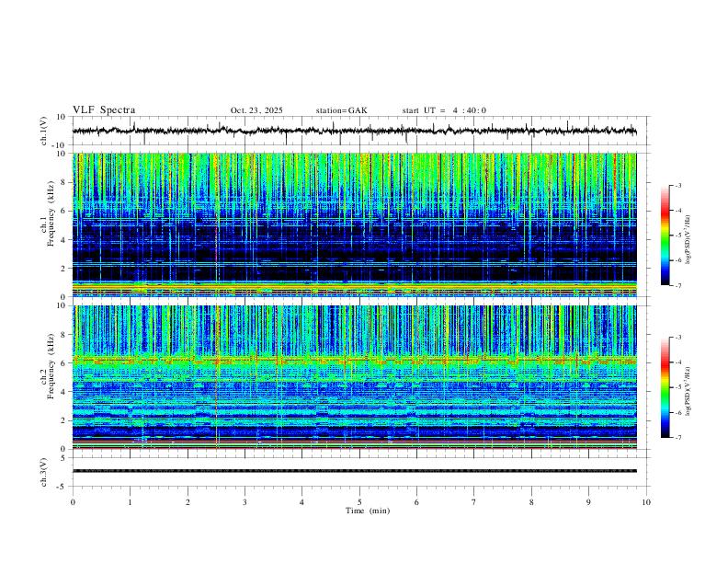Click the log(PSD) label beside ch.2 colorbar

pyautogui.click(x=688, y=392)
